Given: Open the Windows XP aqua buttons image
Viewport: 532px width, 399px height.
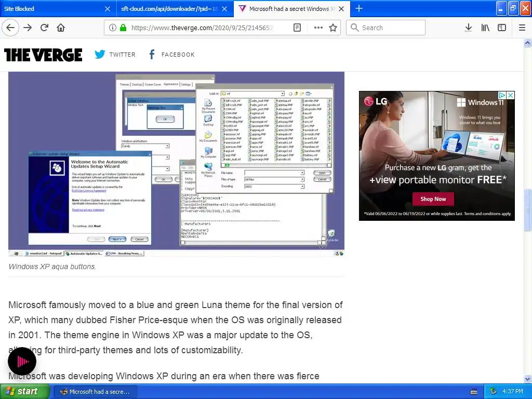Looking at the screenshot, I should (176, 164).
